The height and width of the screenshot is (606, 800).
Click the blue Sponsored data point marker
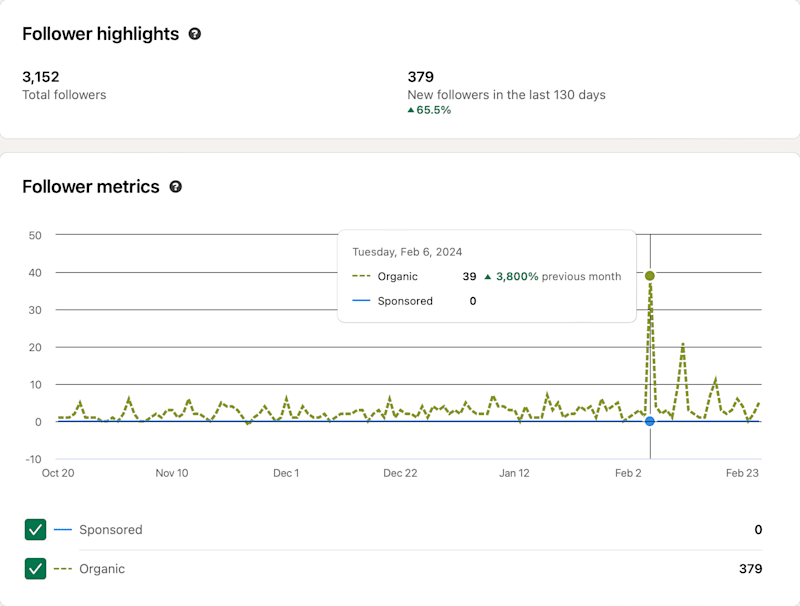(649, 421)
